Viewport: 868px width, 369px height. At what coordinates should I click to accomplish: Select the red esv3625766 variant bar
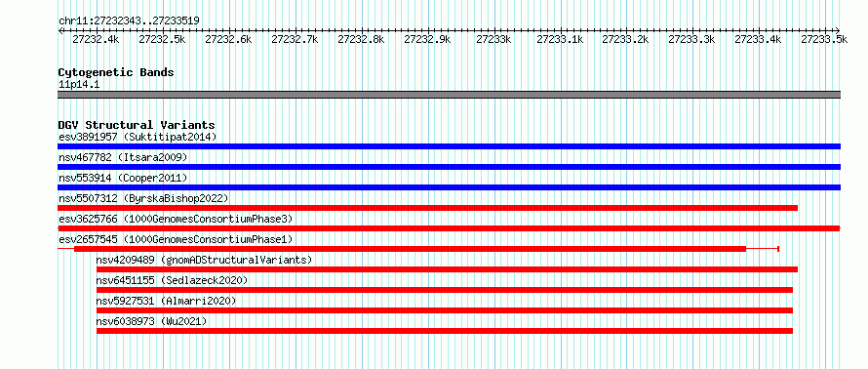tap(449, 228)
